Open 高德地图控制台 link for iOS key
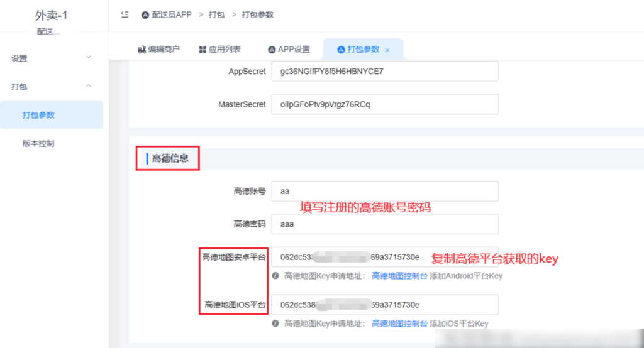The height and width of the screenshot is (348, 644). [x=399, y=324]
